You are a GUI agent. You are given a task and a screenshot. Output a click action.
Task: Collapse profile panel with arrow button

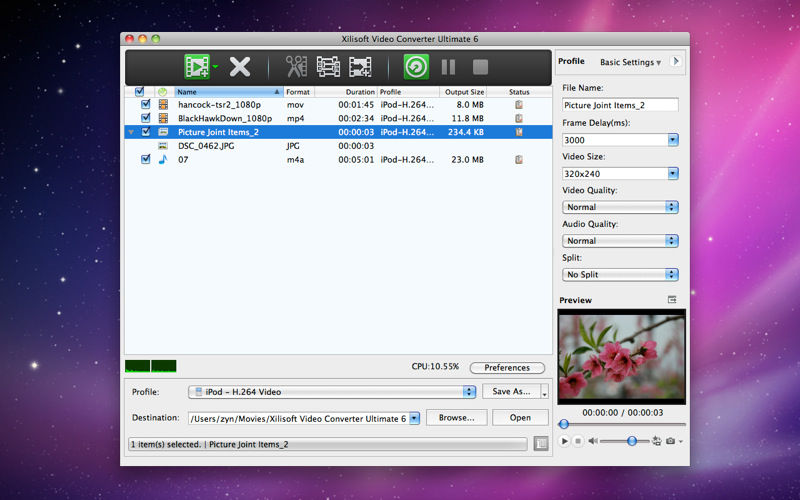tap(676, 61)
